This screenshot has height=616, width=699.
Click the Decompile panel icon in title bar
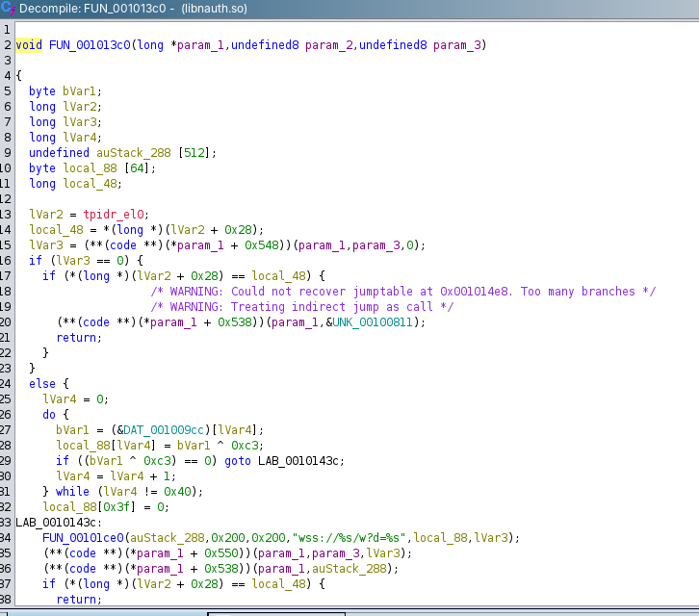click(x=8, y=8)
